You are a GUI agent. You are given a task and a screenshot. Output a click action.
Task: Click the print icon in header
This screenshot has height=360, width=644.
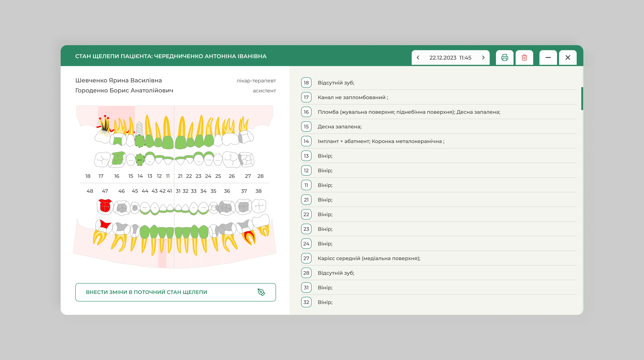(504, 58)
